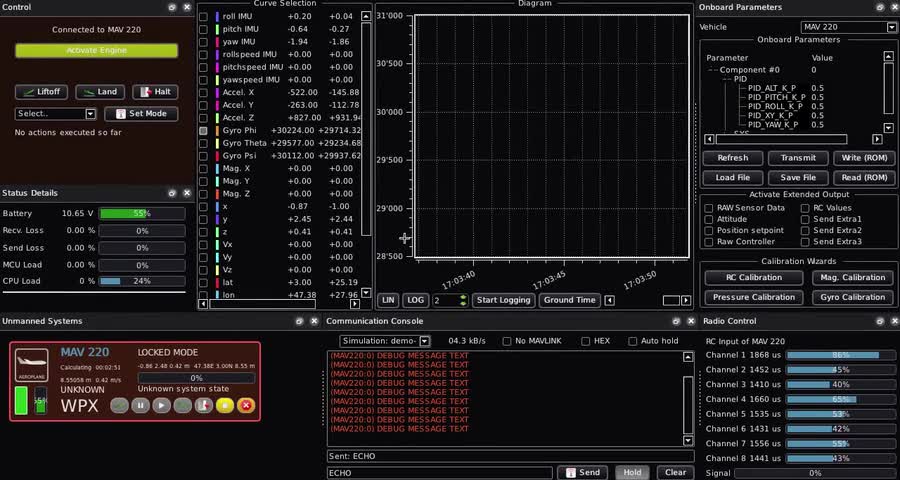Click Hold in the Communication Console
This screenshot has width=900, height=480.
click(632, 473)
